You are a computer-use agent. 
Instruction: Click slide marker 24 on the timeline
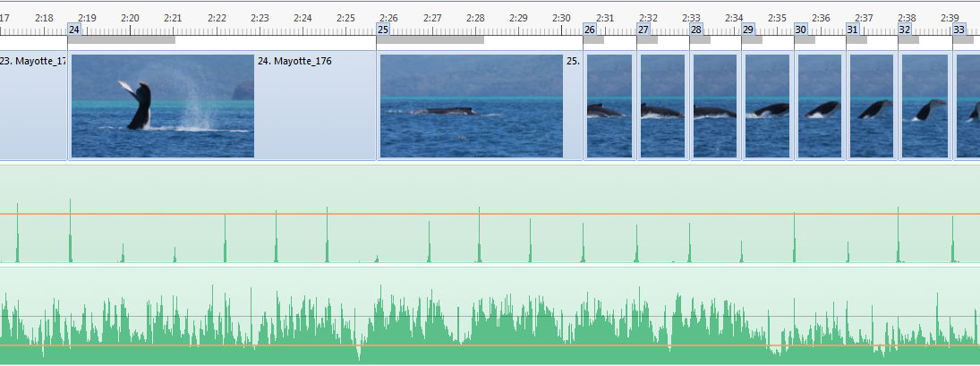[74, 30]
